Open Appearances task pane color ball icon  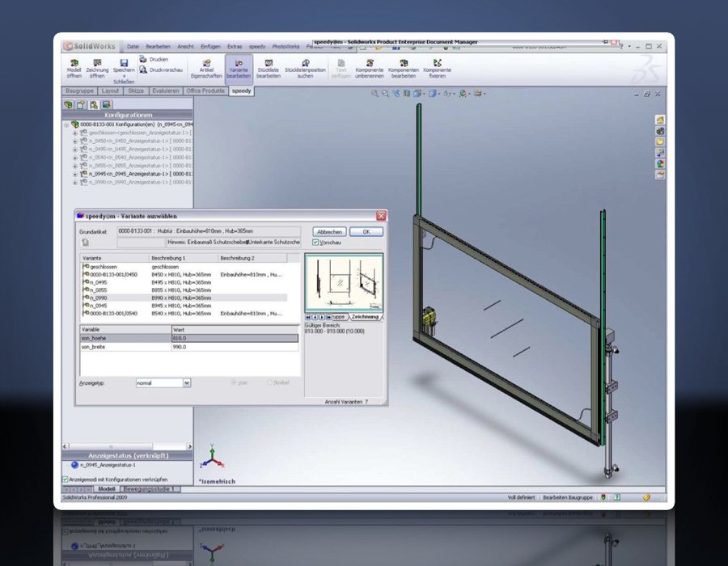click(660, 164)
